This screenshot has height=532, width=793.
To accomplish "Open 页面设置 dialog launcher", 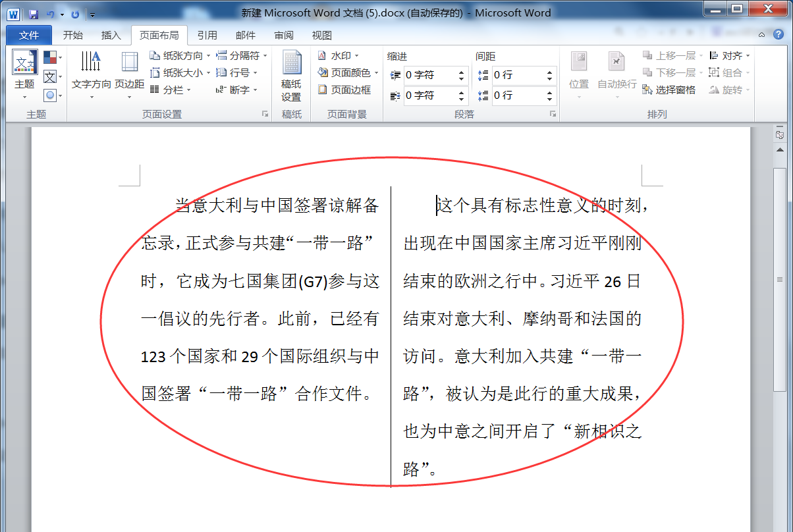I will click(x=265, y=115).
